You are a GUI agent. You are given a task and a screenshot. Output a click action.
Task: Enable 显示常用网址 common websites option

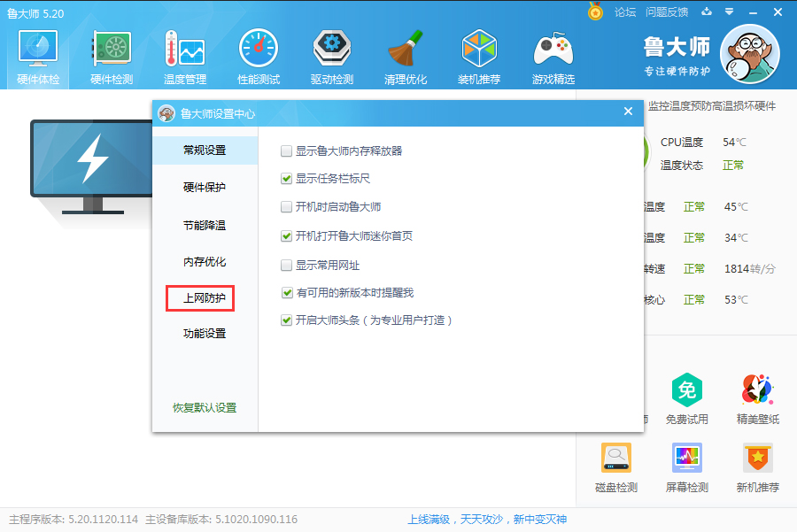[287, 266]
